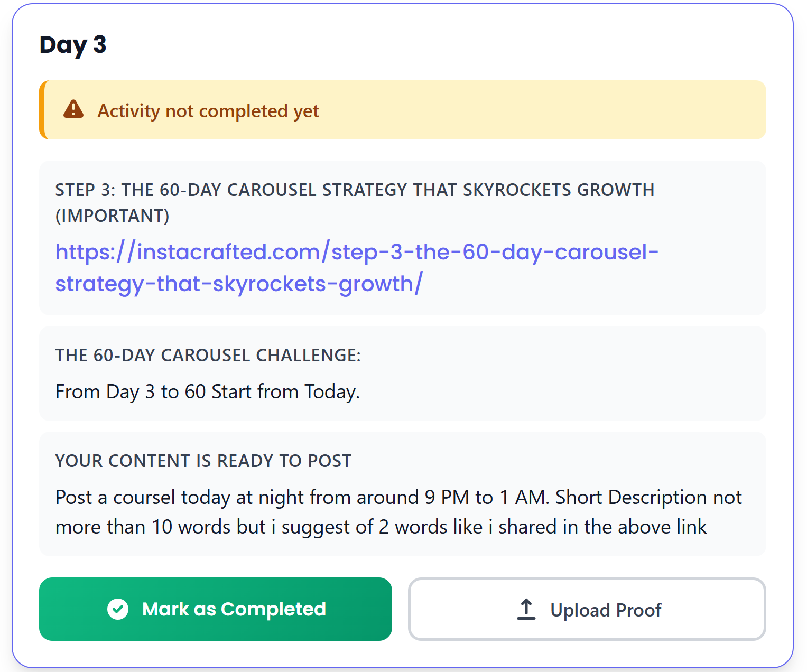Click the 60-Day Carousel Challenge heading
This screenshot has width=807, height=672.
coord(208,356)
